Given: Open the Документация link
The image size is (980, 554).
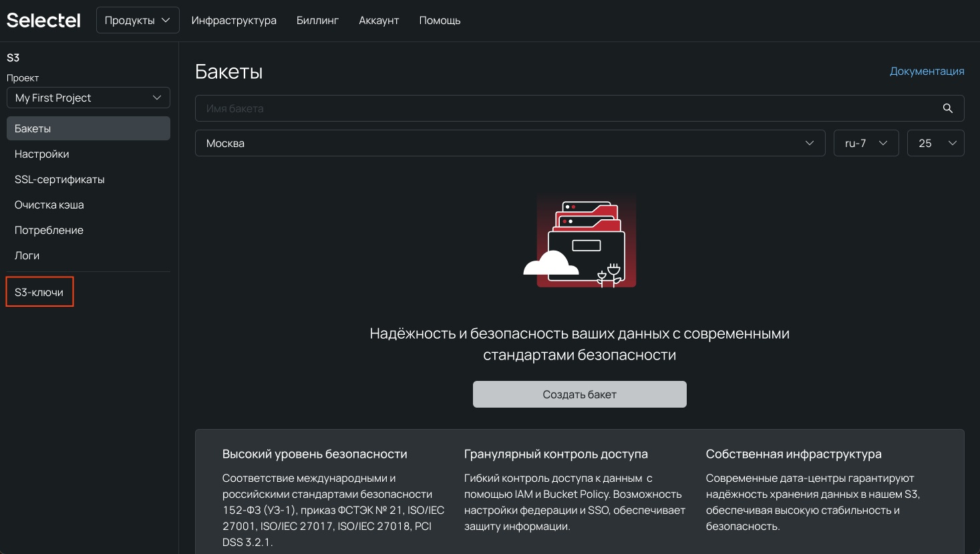Looking at the screenshot, I should coord(927,71).
